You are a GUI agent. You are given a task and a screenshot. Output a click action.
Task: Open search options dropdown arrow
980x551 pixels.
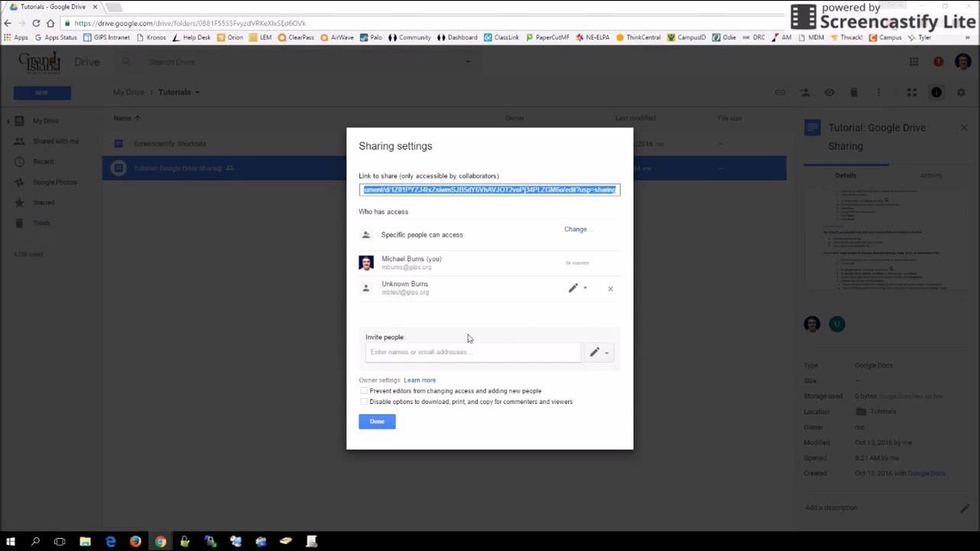click(x=468, y=62)
